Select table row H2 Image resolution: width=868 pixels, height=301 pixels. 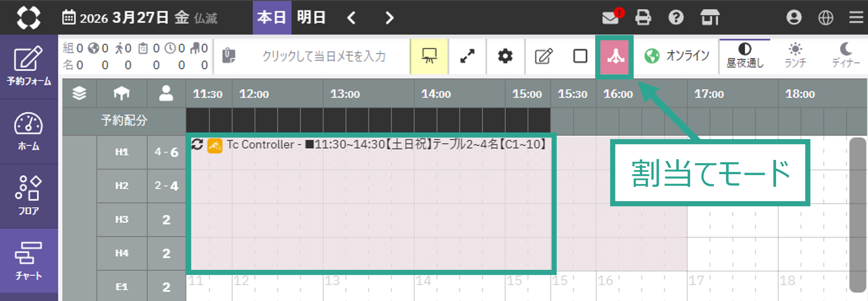coord(122,186)
